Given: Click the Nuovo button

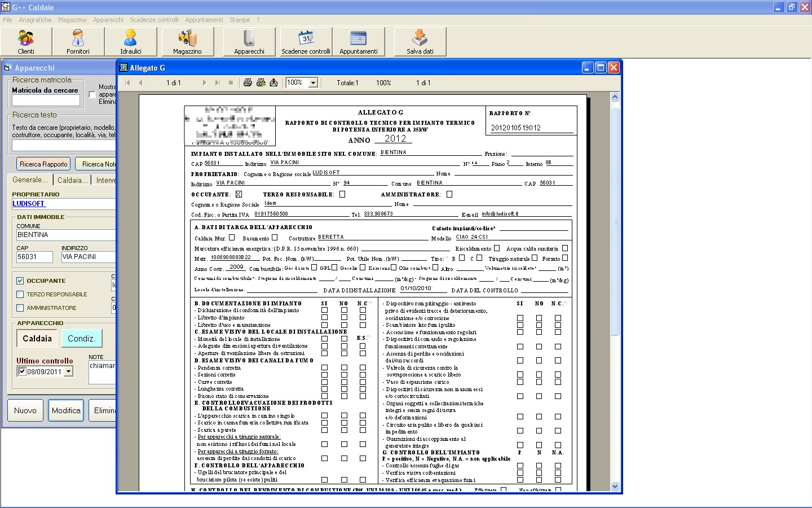Looking at the screenshot, I should [25, 410].
